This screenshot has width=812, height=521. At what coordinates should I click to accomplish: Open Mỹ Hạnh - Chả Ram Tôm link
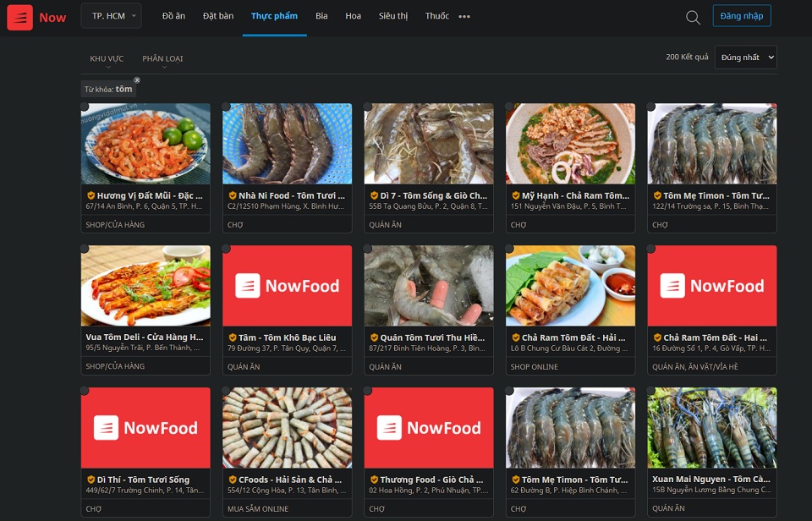point(575,195)
